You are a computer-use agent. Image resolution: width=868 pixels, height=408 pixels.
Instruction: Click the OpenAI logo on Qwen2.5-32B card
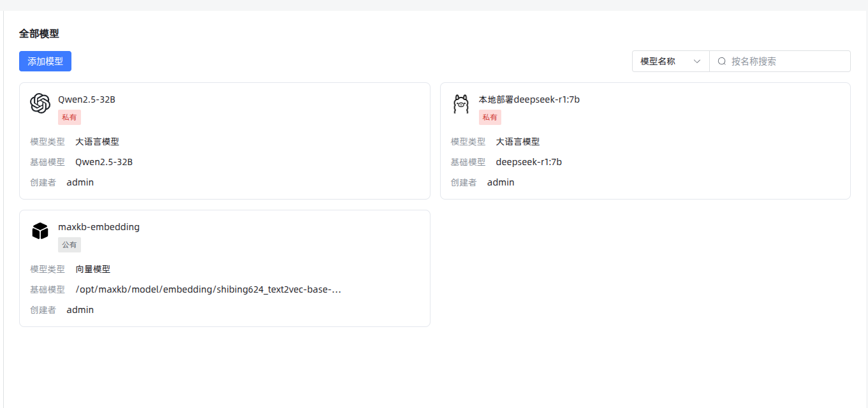click(40, 103)
